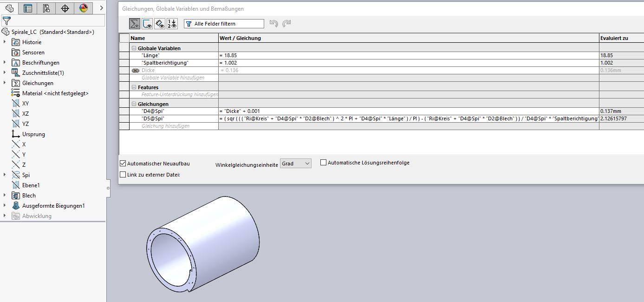Expand the Spi sketch node
This screenshot has height=302, width=644.
click(5, 175)
